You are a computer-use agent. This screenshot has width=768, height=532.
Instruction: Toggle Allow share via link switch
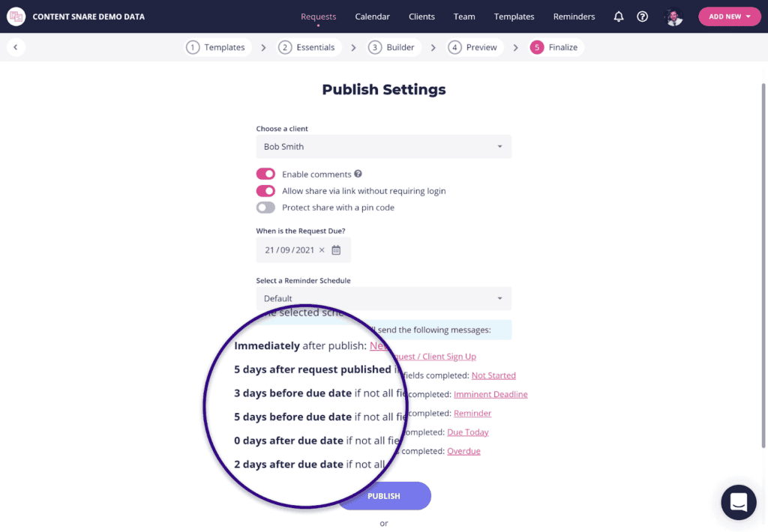265,191
